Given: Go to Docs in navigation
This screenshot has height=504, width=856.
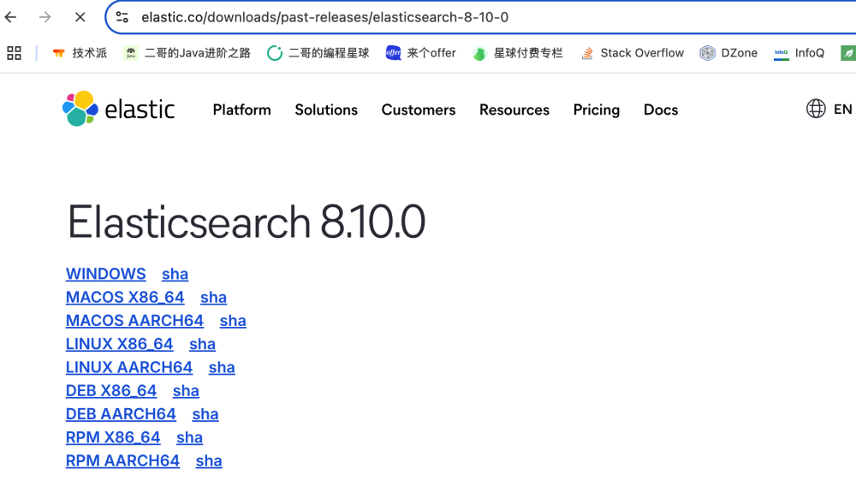Looking at the screenshot, I should click(x=660, y=110).
